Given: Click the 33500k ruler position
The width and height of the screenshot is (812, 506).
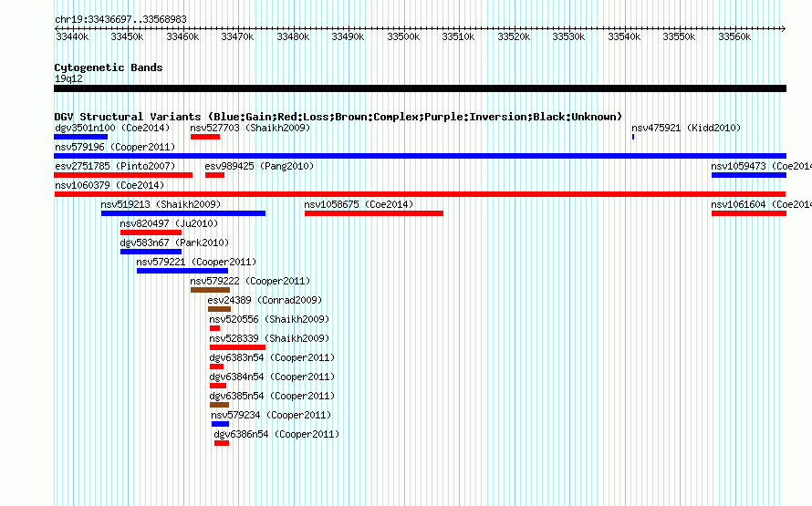Looking at the screenshot, I should tap(403, 36).
